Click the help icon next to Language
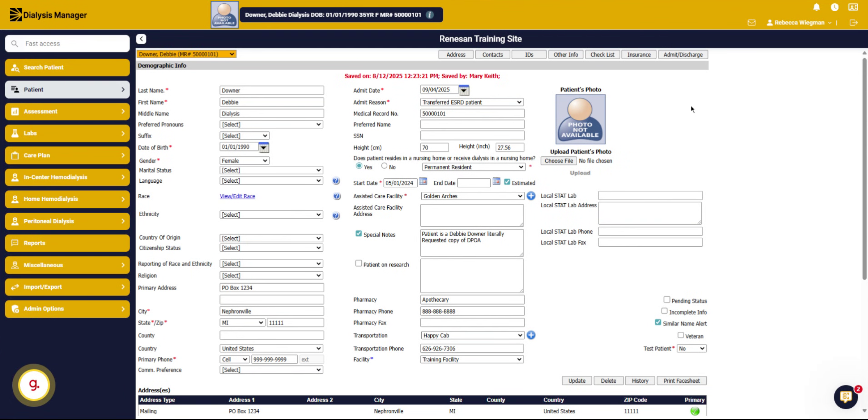 336,181
